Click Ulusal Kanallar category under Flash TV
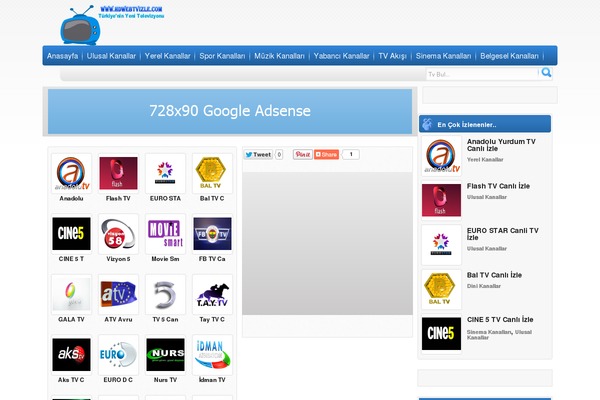This screenshot has height=400, width=600. pos(486,197)
